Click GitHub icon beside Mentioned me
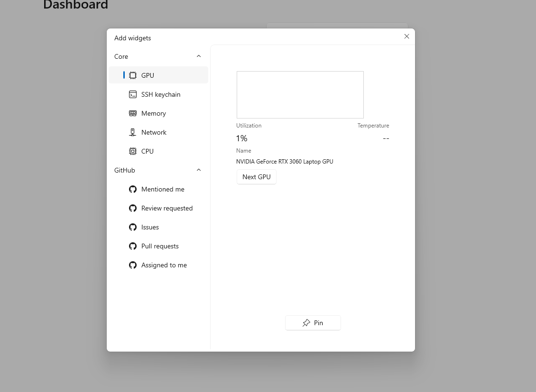Viewport: 536px width, 392px height. click(x=133, y=189)
